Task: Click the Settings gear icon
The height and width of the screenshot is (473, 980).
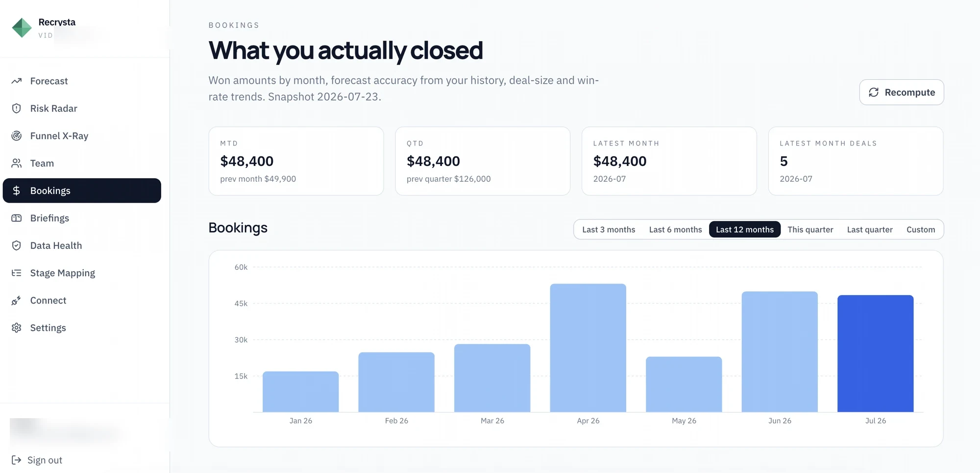Action: coord(17,328)
